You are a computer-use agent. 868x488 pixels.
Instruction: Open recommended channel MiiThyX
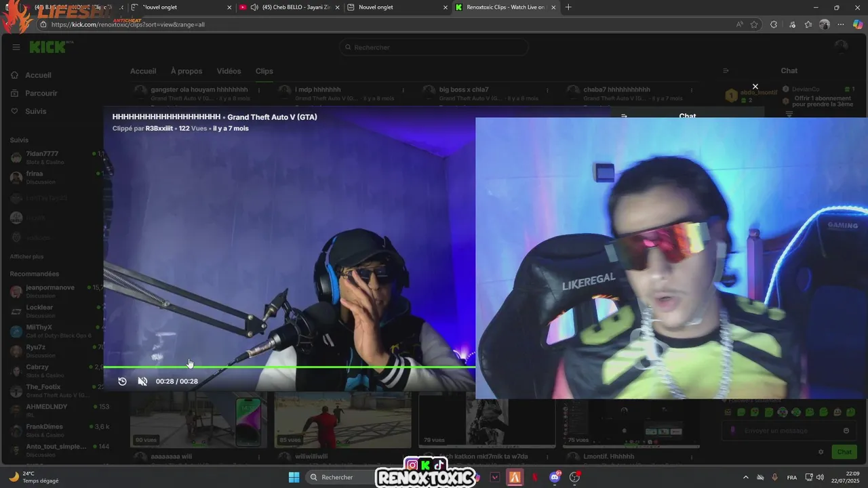56,331
